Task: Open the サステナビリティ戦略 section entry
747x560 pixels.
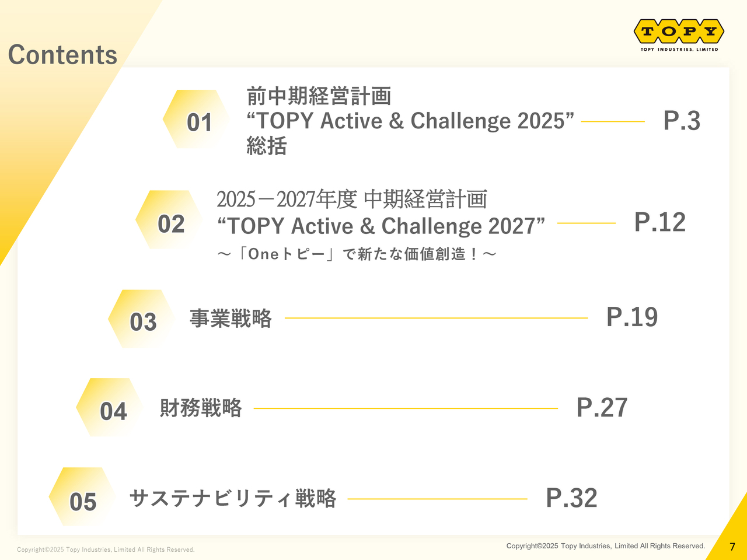Action: pos(233,498)
